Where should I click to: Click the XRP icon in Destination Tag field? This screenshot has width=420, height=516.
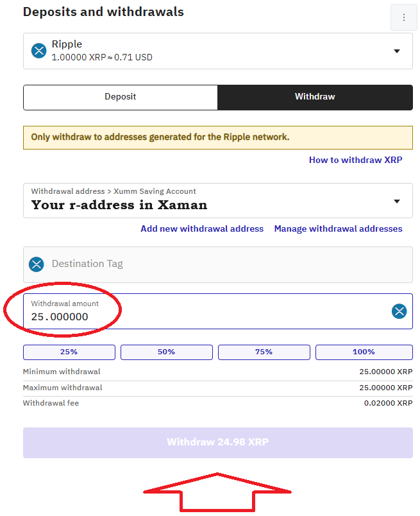37,264
